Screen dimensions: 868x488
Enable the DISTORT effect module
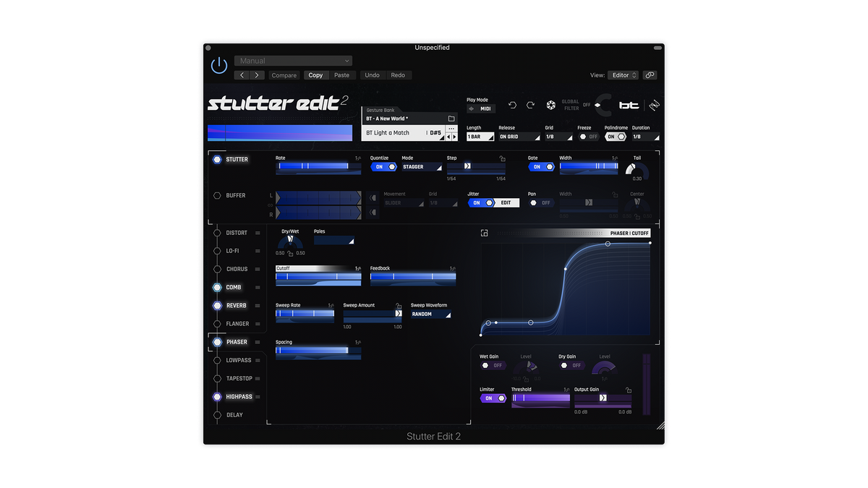click(217, 233)
